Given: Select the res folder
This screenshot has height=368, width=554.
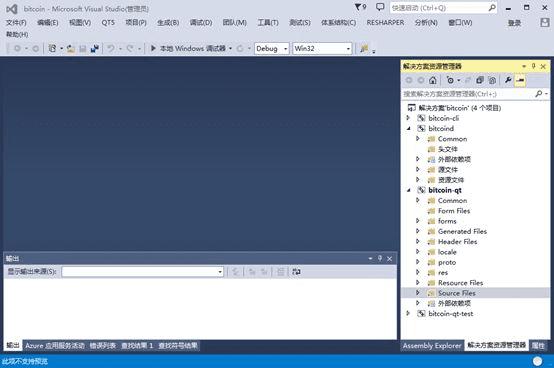Looking at the screenshot, I should pyautogui.click(x=443, y=273).
